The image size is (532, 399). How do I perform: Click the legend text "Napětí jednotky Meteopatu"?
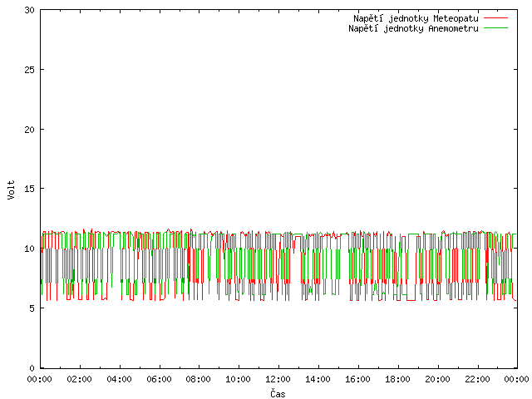coord(416,18)
